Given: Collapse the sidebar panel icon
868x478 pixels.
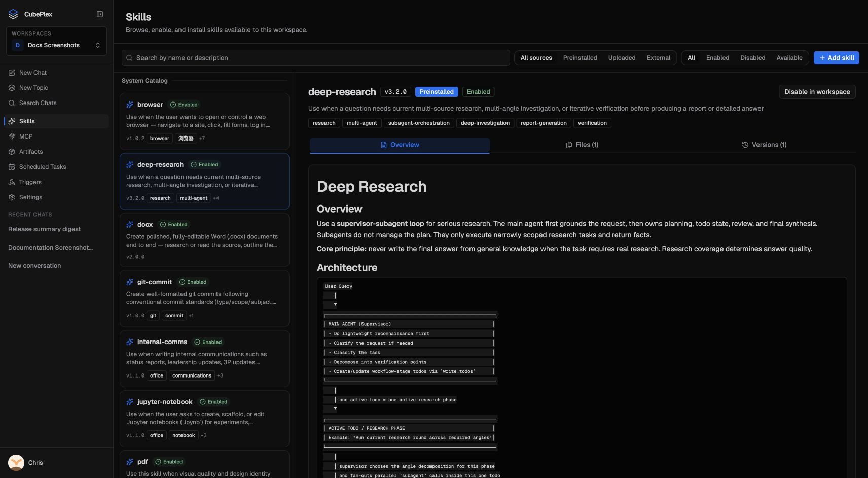Looking at the screenshot, I should [x=100, y=14].
